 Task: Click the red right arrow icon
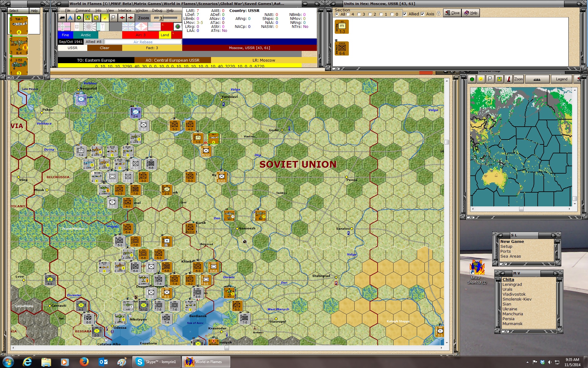click(x=130, y=18)
